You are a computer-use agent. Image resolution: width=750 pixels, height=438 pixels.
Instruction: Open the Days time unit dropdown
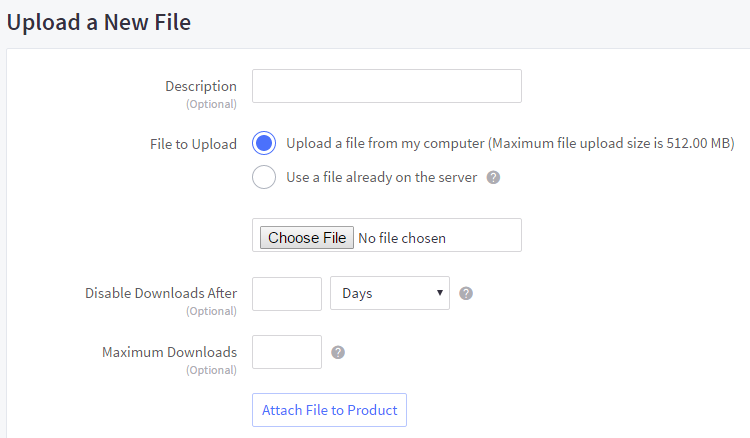click(x=389, y=293)
